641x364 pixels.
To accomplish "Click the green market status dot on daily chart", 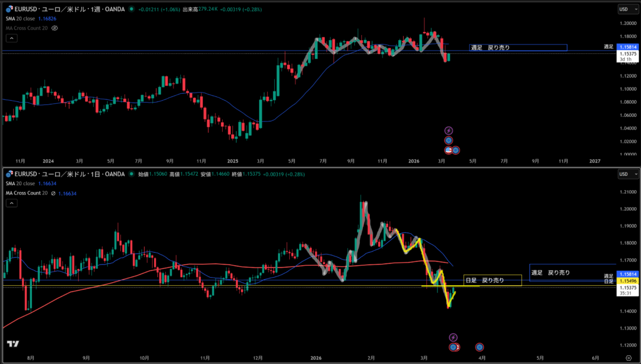I will click(131, 174).
